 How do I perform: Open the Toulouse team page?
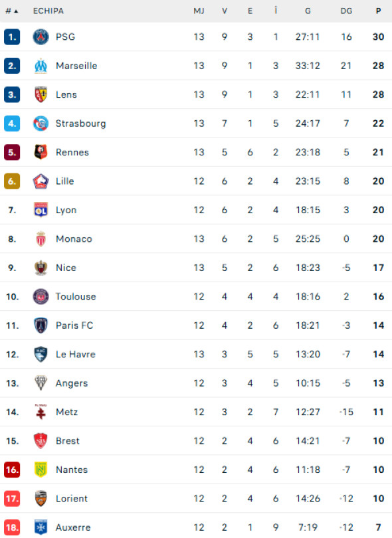click(x=76, y=296)
